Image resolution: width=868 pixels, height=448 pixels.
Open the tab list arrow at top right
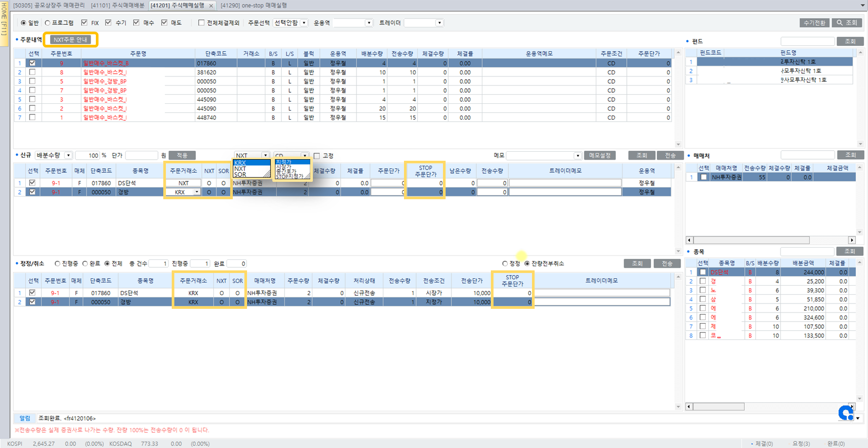(x=862, y=5)
